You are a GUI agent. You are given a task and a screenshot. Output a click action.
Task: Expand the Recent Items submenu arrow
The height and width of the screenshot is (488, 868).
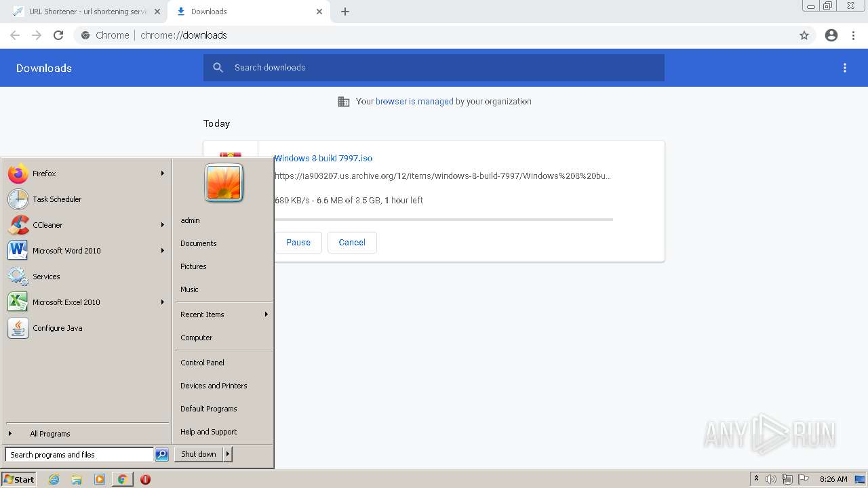click(x=267, y=314)
